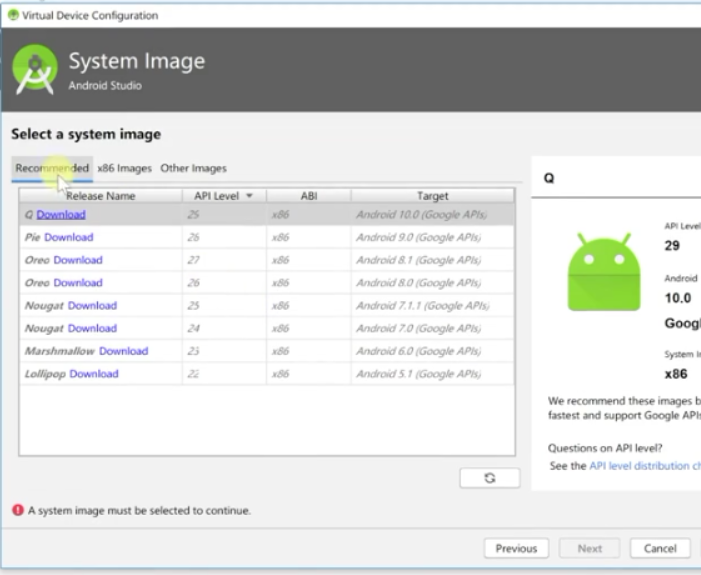This screenshot has width=701, height=575.
Task: Download the Nougat Android 7.1.1 image
Action: (93, 306)
